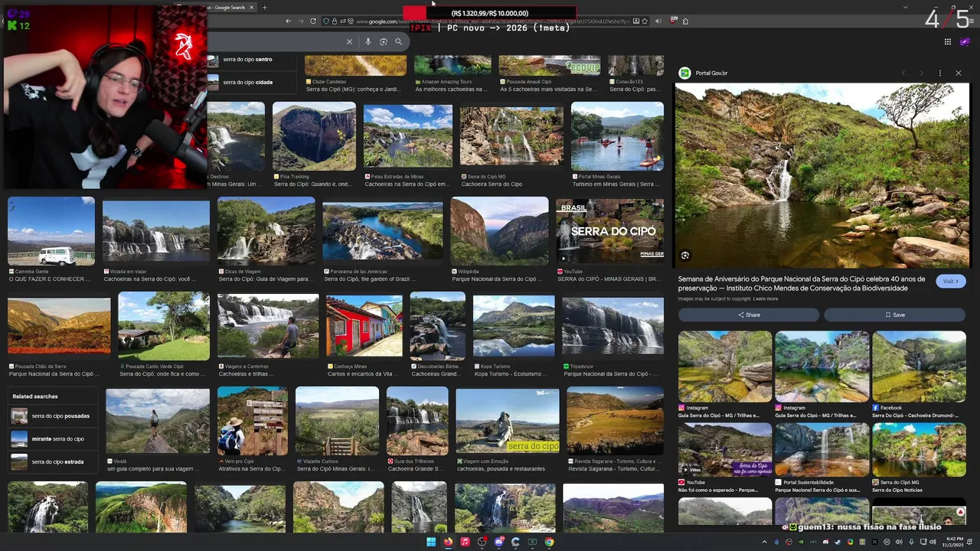This screenshot has height=551, width=980.
Task: Open the Caminha Gente white van thumbnail
Action: point(51,231)
